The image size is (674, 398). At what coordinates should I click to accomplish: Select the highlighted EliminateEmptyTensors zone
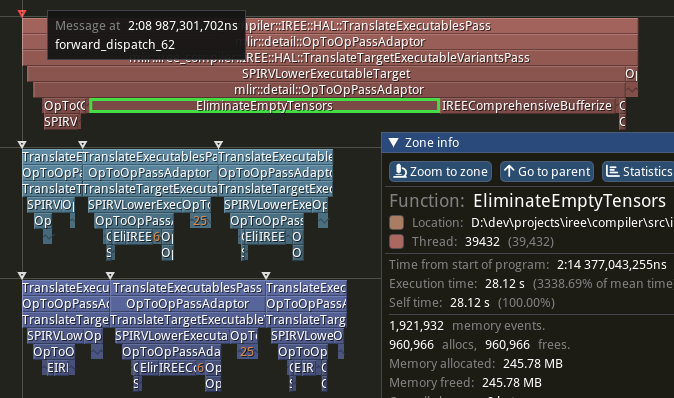[x=264, y=106]
